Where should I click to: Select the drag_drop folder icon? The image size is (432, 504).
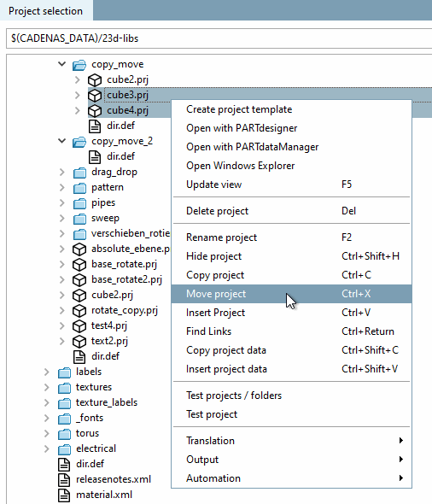click(x=79, y=173)
